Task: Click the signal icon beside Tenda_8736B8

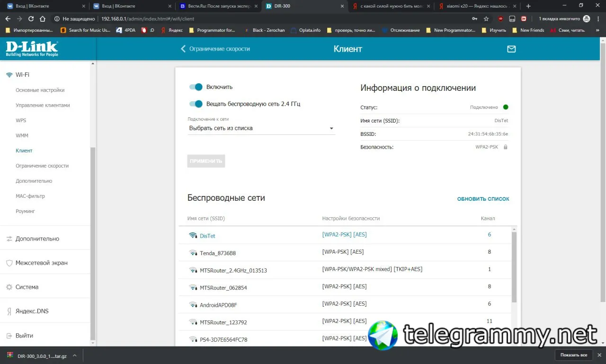Action: [x=193, y=253]
